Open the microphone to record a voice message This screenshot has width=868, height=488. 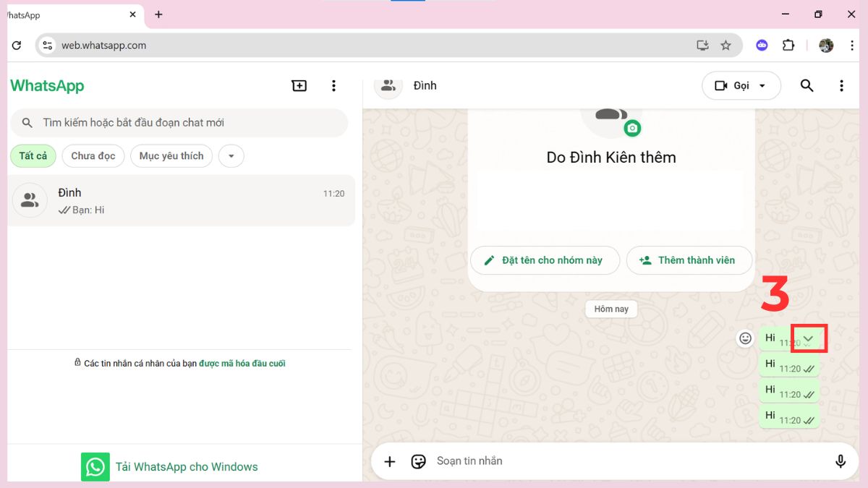[x=841, y=461]
